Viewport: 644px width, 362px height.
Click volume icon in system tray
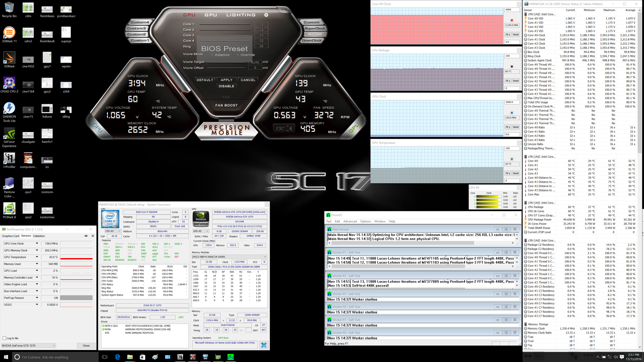(x=615, y=357)
